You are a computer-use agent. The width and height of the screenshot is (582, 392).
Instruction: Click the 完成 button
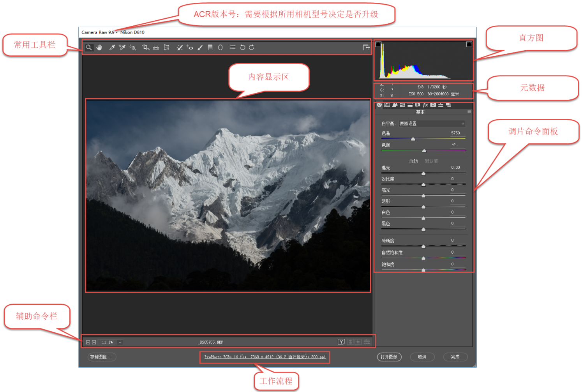pyautogui.click(x=455, y=357)
